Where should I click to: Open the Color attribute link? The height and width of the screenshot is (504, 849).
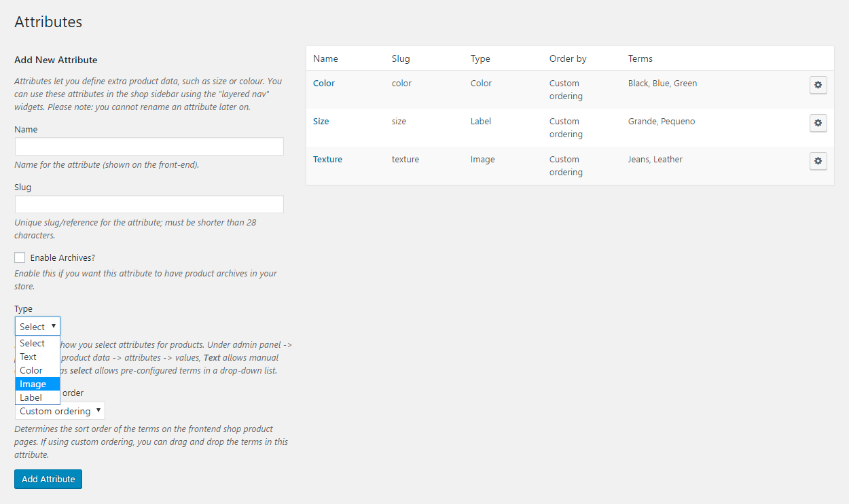point(324,84)
